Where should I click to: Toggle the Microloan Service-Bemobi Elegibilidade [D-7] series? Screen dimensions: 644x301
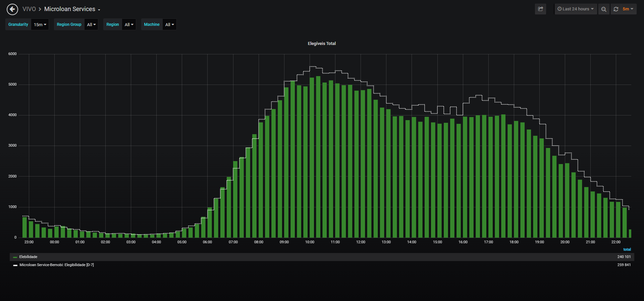[57, 265]
